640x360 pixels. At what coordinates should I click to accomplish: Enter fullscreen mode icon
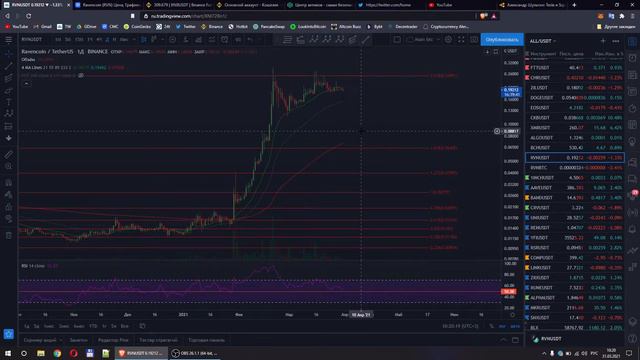461,40
